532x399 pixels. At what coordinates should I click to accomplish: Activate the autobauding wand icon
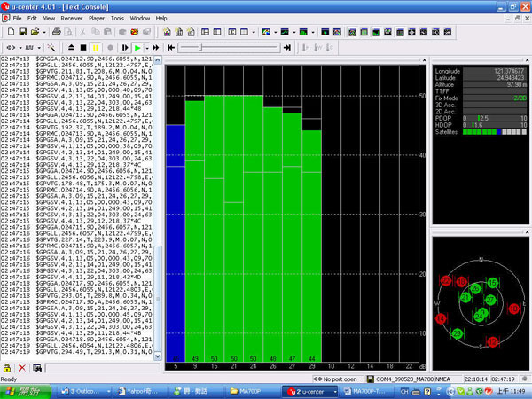click(51, 48)
